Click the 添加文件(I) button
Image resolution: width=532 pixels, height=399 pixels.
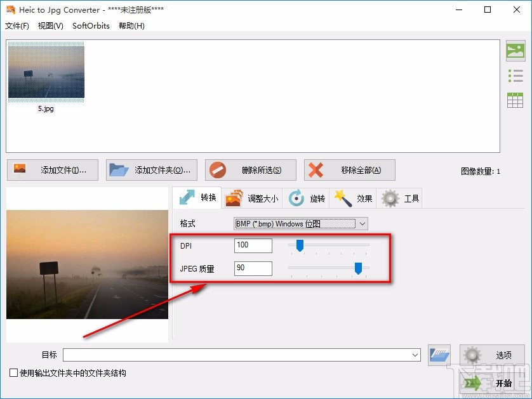point(52,169)
